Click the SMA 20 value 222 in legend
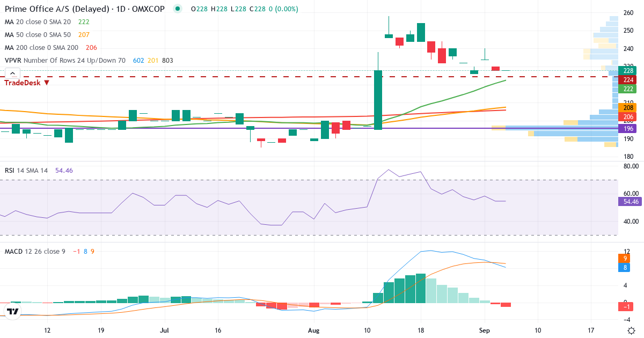This screenshot has height=338, width=644. (84, 22)
